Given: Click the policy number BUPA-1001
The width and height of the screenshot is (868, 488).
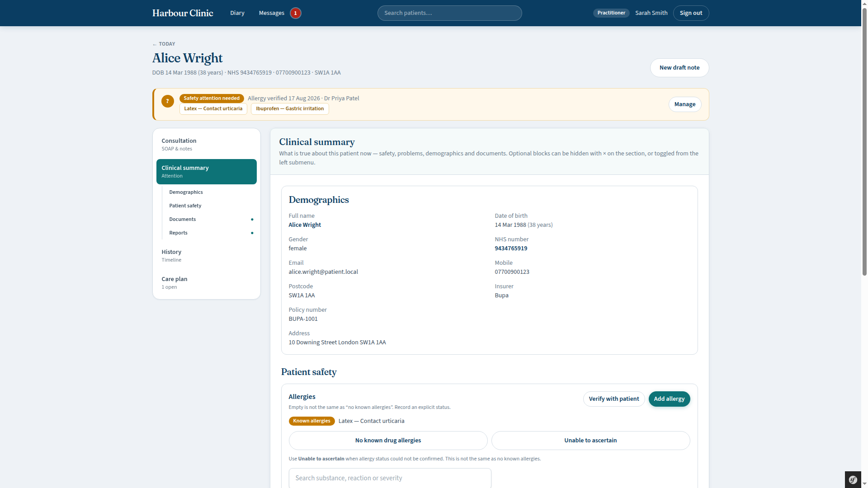Looking at the screenshot, I should click(303, 319).
